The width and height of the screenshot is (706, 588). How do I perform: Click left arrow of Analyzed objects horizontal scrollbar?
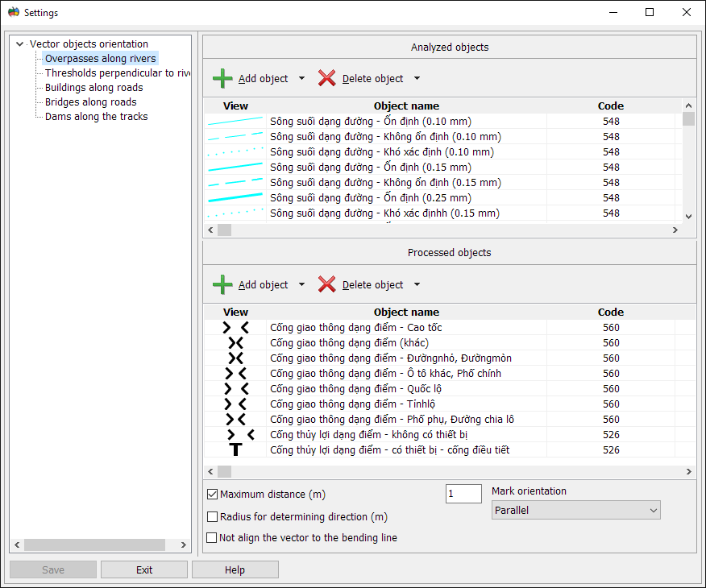coord(210,230)
